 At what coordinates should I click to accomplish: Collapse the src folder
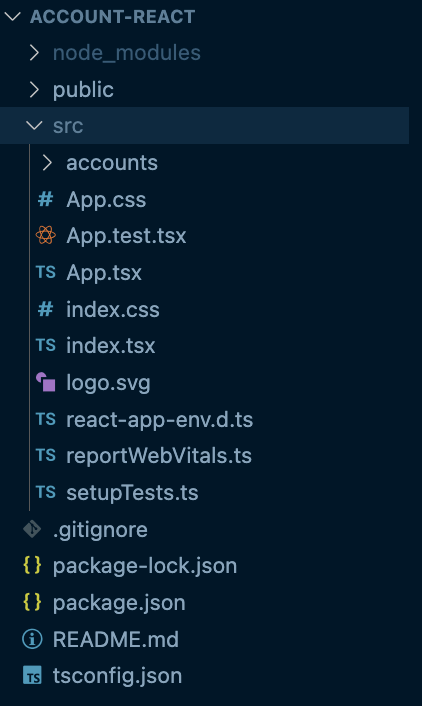point(34,126)
